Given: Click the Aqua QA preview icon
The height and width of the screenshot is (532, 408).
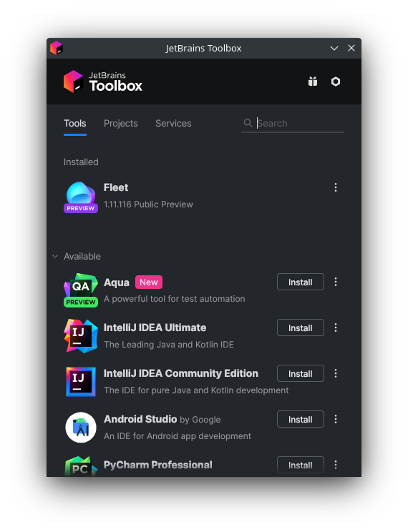Looking at the screenshot, I should point(81,290).
